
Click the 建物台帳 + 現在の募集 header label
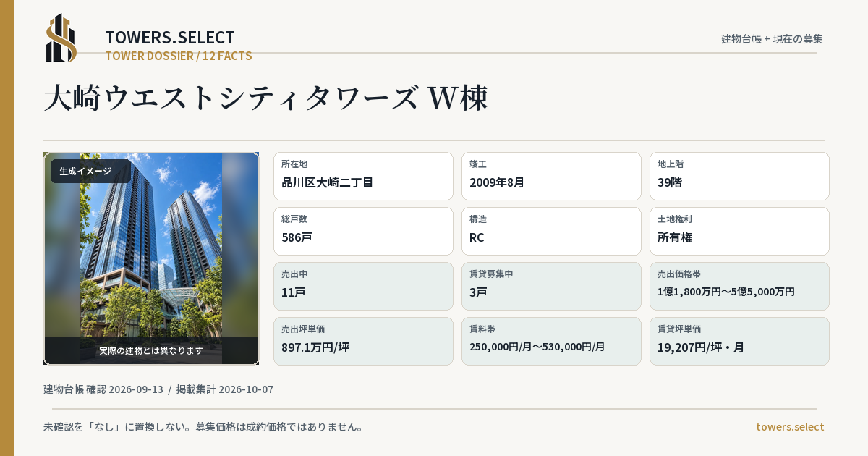click(x=772, y=39)
